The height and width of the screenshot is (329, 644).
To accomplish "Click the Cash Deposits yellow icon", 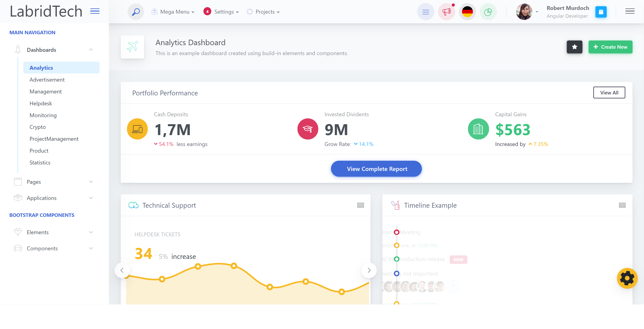I will pos(137,129).
